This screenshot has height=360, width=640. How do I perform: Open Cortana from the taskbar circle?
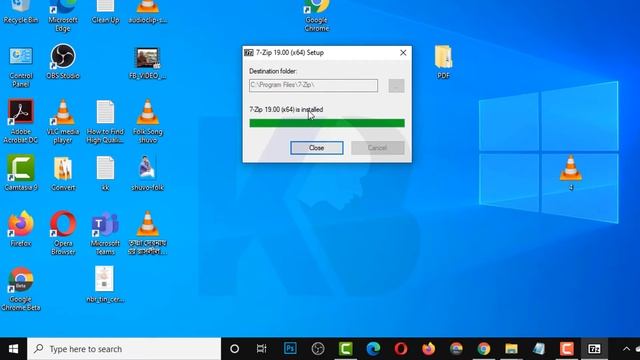(234, 349)
